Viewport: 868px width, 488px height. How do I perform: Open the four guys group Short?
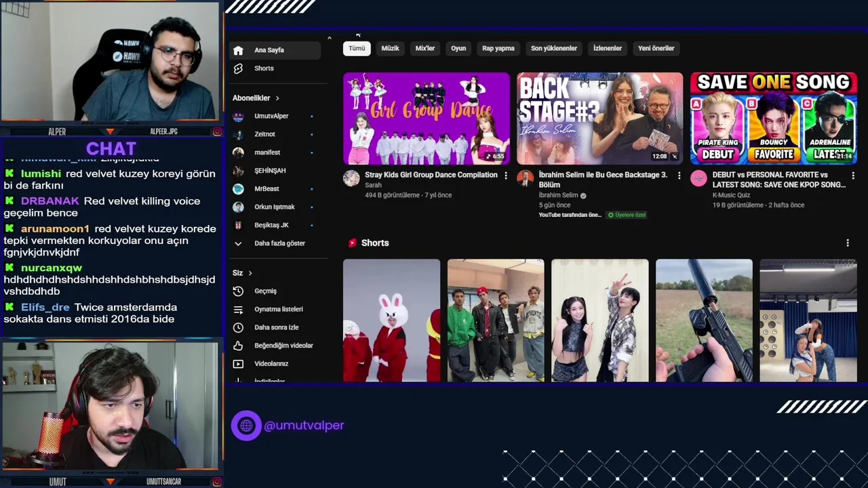pos(496,321)
